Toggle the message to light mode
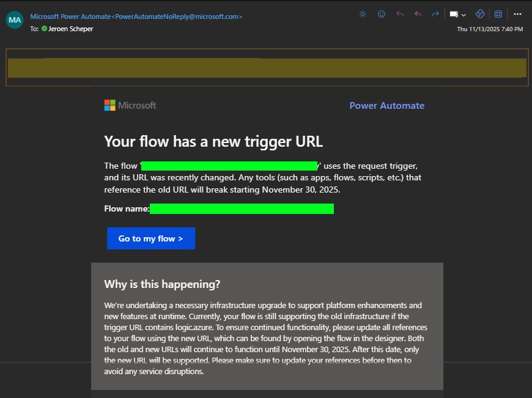The image size is (532, 398). click(363, 13)
